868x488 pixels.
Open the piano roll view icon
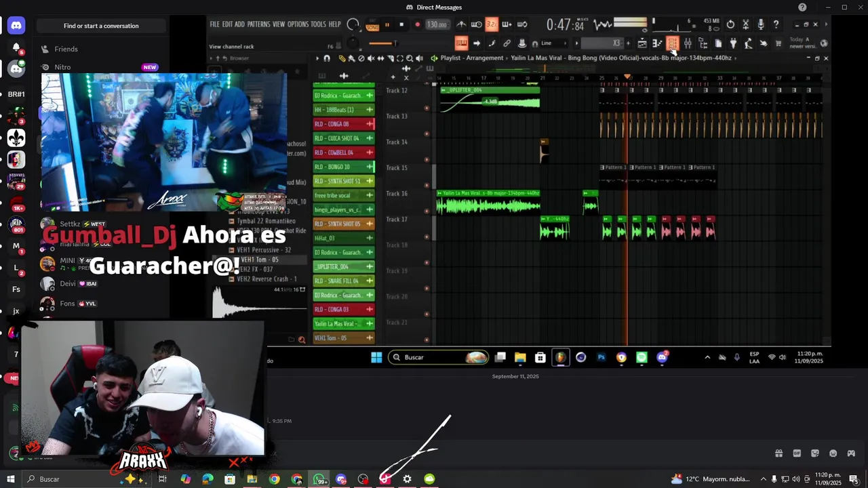657,43
